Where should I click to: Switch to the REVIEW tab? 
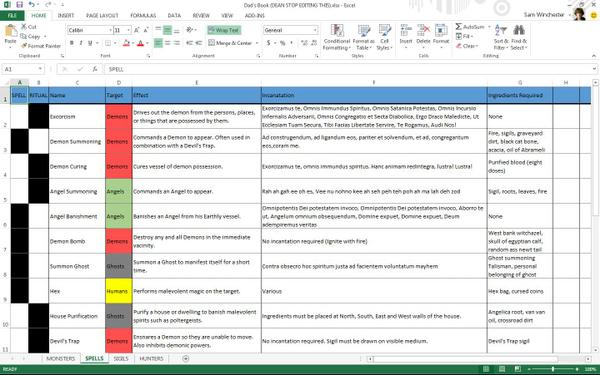click(201, 15)
